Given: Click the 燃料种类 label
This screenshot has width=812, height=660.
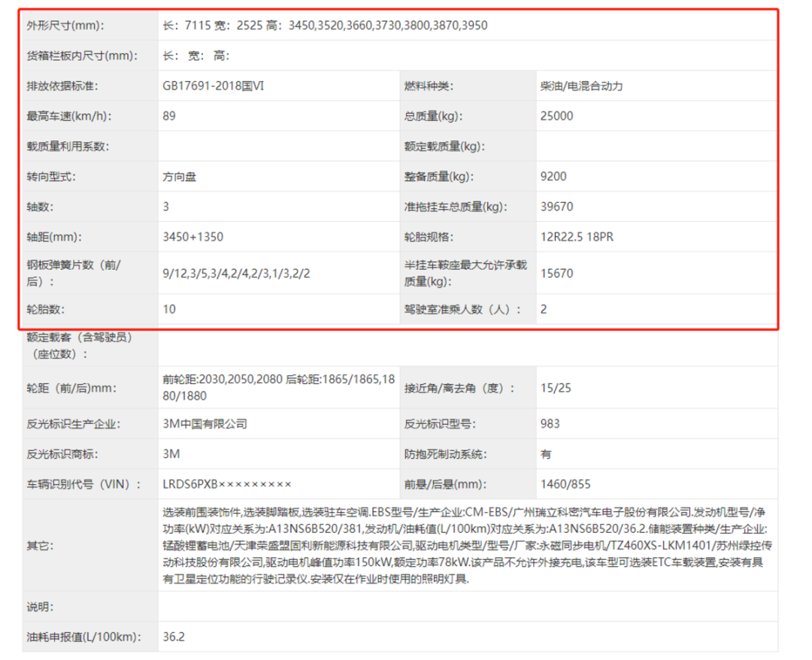Looking at the screenshot, I should 429,86.
